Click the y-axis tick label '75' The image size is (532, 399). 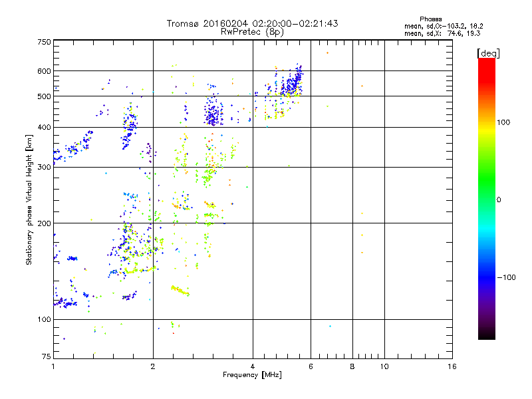point(47,356)
